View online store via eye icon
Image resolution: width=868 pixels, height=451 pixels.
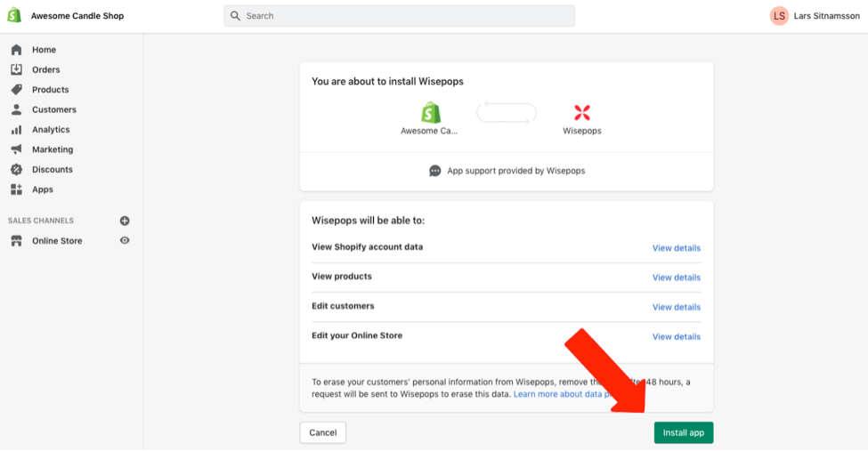click(125, 240)
